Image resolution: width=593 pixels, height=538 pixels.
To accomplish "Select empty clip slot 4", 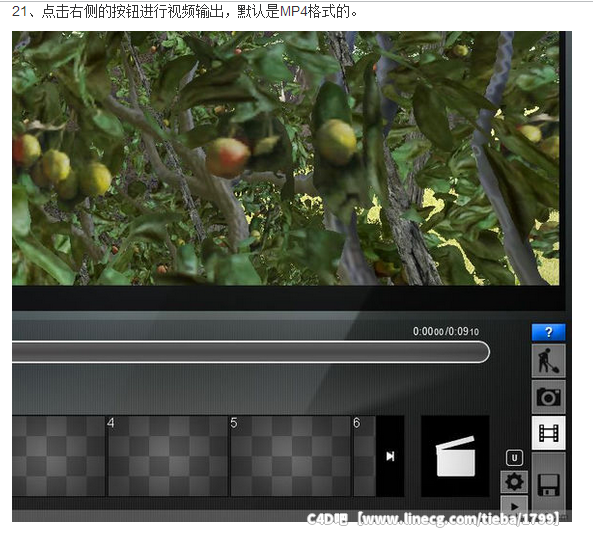I will tap(168, 456).
